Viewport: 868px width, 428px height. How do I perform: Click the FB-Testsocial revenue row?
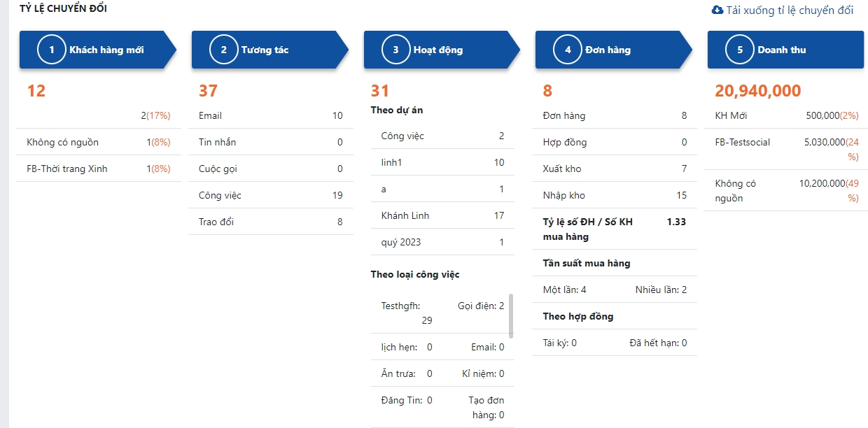(786, 149)
